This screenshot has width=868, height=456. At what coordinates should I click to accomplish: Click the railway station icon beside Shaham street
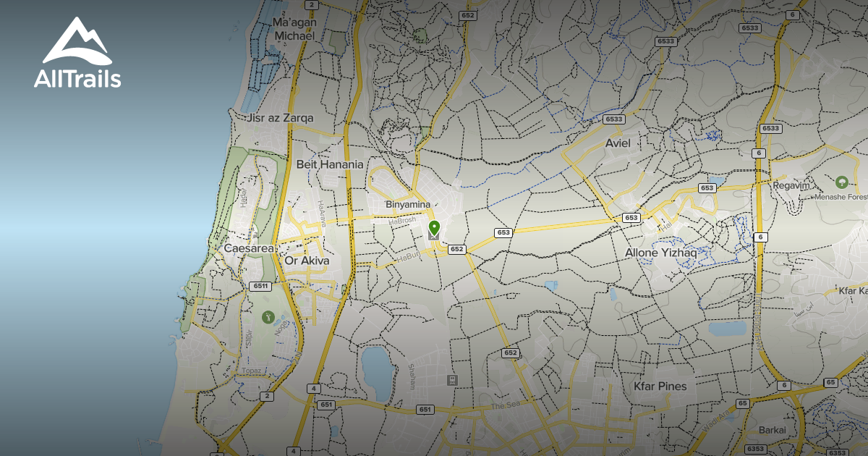tap(453, 380)
